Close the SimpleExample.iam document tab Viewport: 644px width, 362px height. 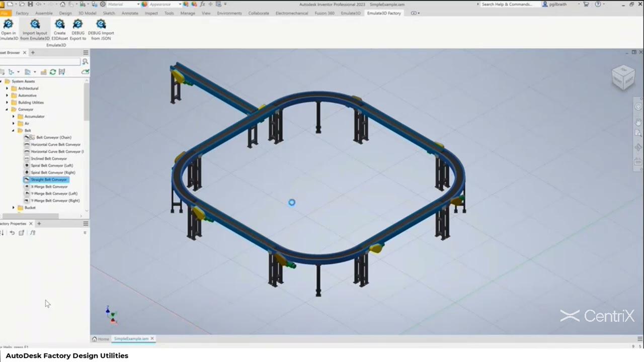click(152, 339)
